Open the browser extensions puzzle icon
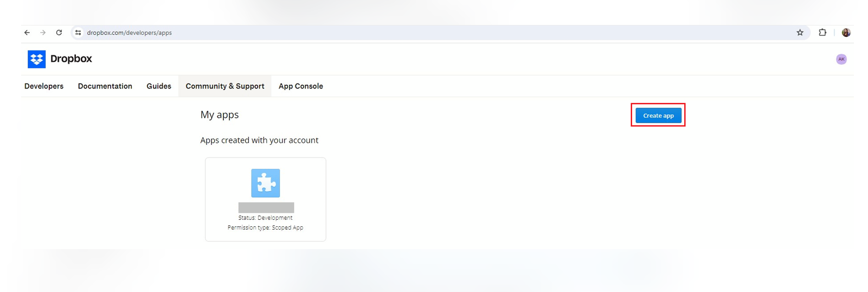The image size is (868, 292). pos(822,33)
